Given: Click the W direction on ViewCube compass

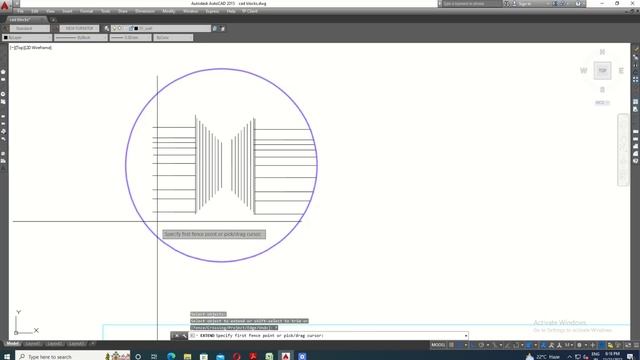Looking at the screenshot, I should (x=584, y=71).
